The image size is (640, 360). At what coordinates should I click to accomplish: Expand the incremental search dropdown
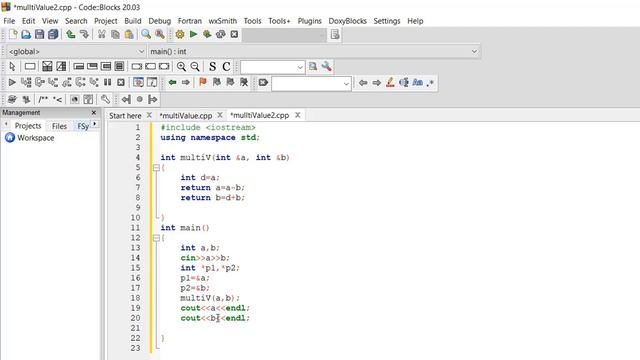coord(346,84)
